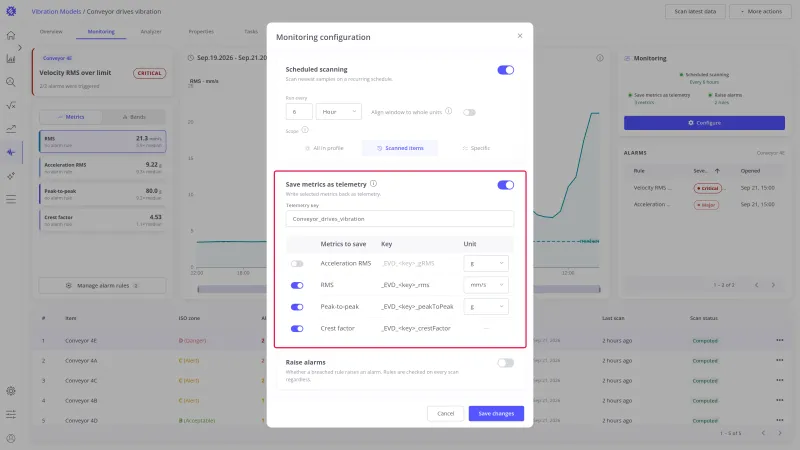Open the sliders icon in sidebar
The image size is (800, 450).
tap(11, 414)
